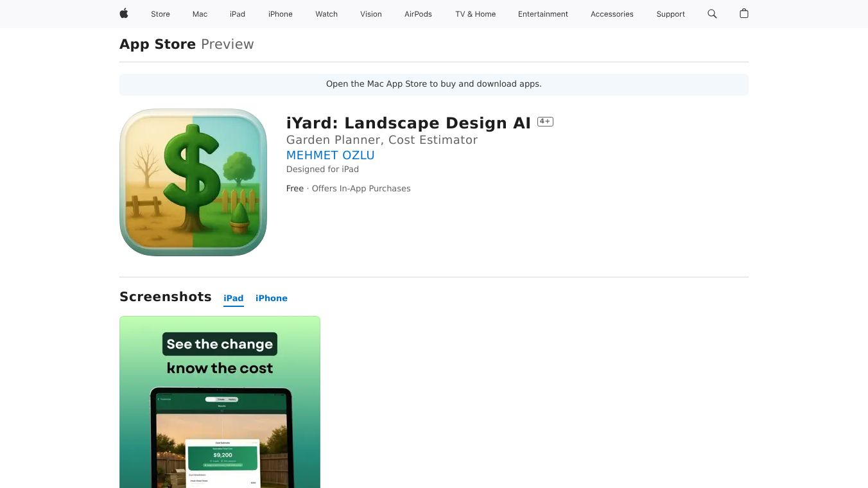Viewport: 868px width, 488px height.
Task: Open the search magnifier icon
Action: click(x=712, y=13)
